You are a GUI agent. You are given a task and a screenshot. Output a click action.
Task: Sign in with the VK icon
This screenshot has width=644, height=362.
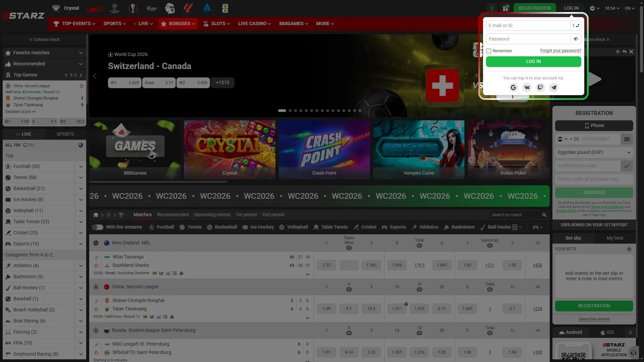pos(527,87)
